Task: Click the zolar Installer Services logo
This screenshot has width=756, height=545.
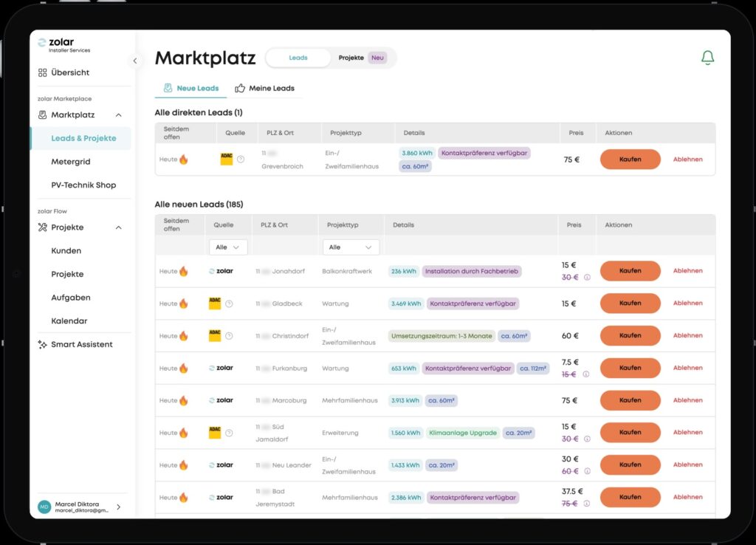Action: pos(63,45)
